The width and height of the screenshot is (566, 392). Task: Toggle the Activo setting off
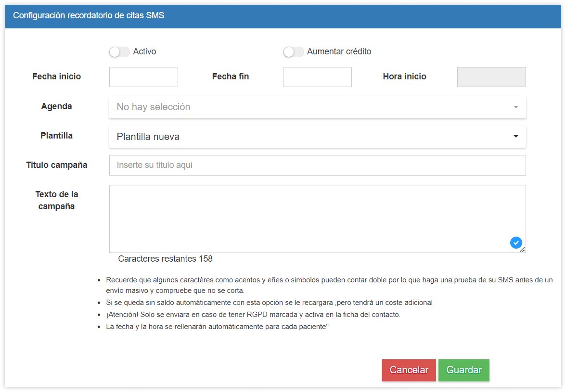(119, 51)
